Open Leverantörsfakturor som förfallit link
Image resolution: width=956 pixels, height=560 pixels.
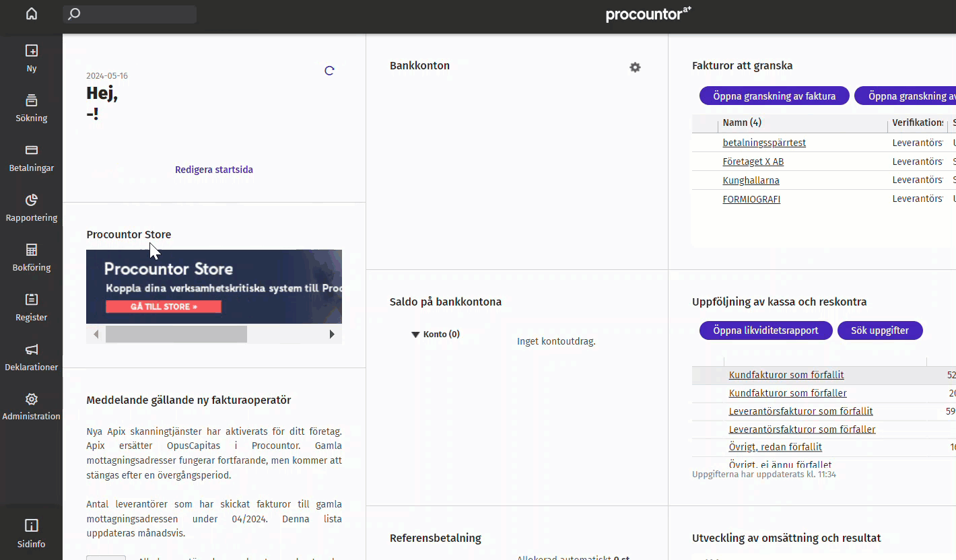(x=801, y=411)
